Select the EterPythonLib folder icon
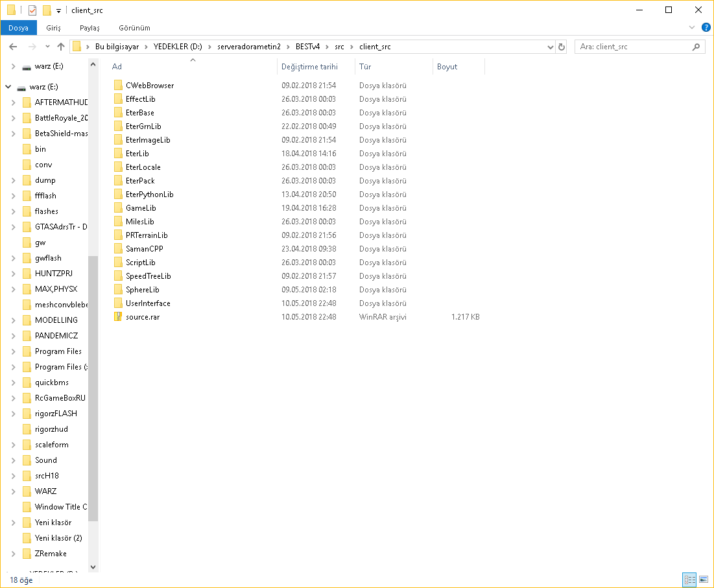Image resolution: width=714 pixels, height=588 pixels. [118, 194]
